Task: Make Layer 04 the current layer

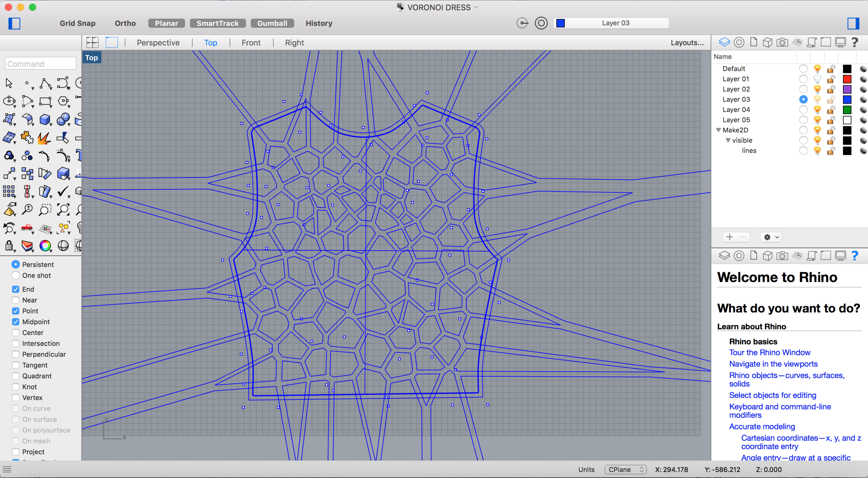Action: coord(803,110)
